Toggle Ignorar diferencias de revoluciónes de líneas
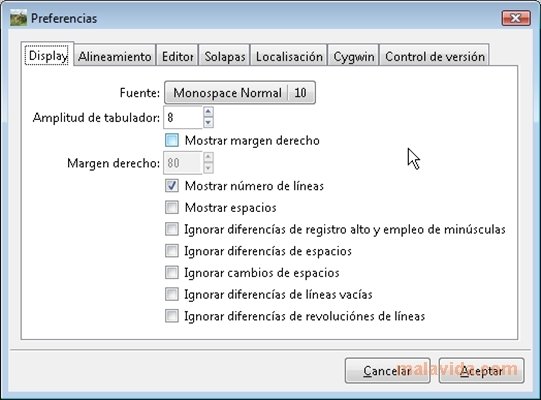This screenshot has height=400, width=541. tap(172, 316)
